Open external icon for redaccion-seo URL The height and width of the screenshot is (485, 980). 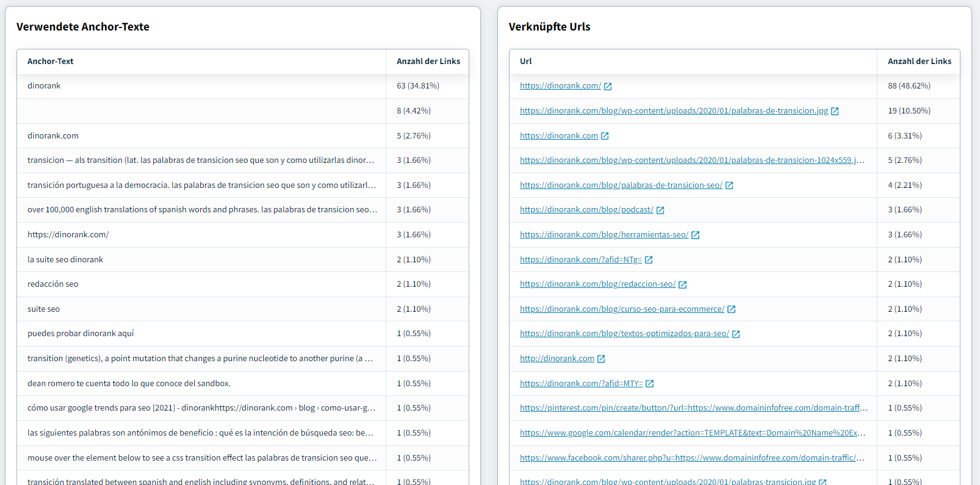point(682,285)
